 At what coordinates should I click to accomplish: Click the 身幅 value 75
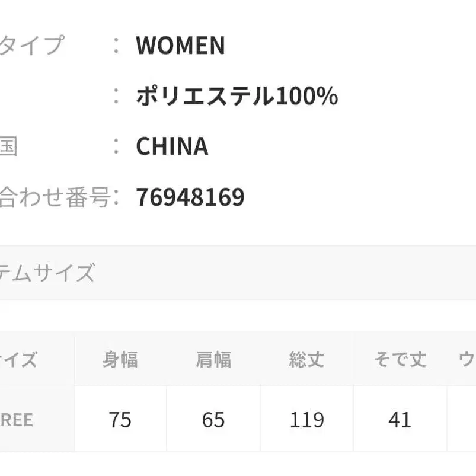pos(120,420)
